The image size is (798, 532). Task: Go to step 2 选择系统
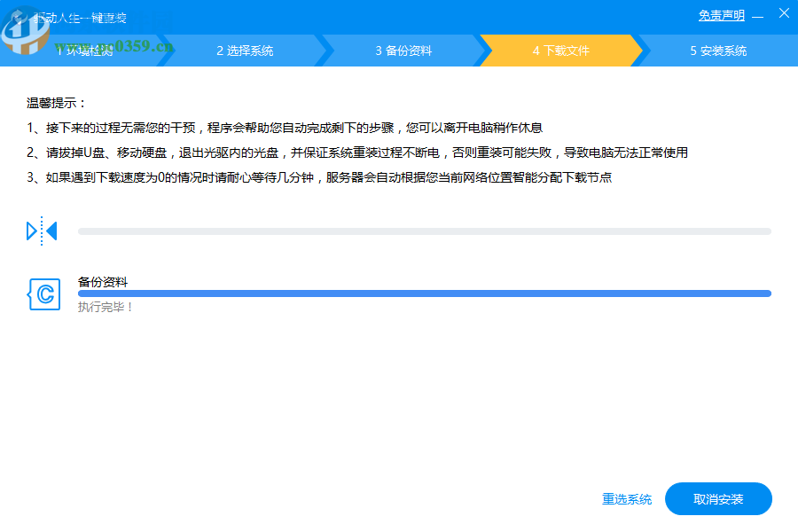click(x=245, y=51)
